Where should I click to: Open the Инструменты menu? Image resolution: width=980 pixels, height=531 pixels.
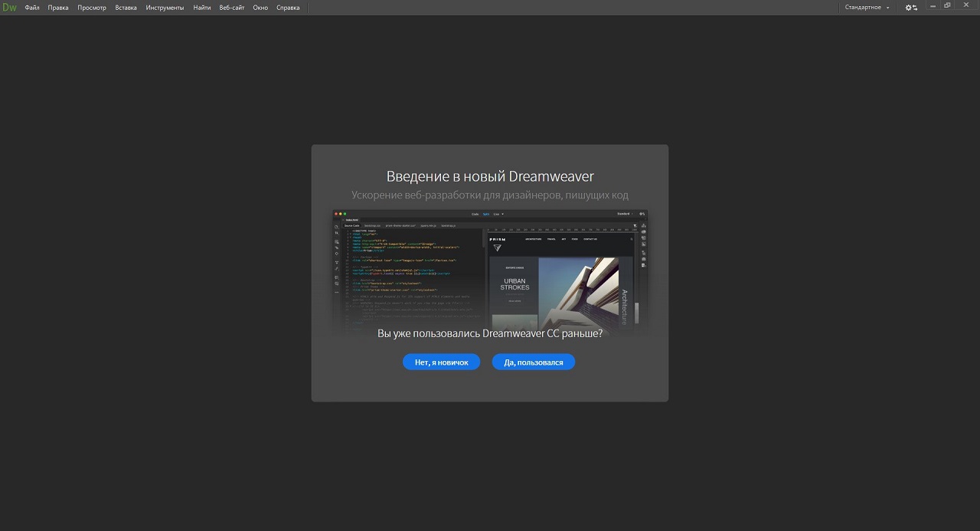[165, 8]
